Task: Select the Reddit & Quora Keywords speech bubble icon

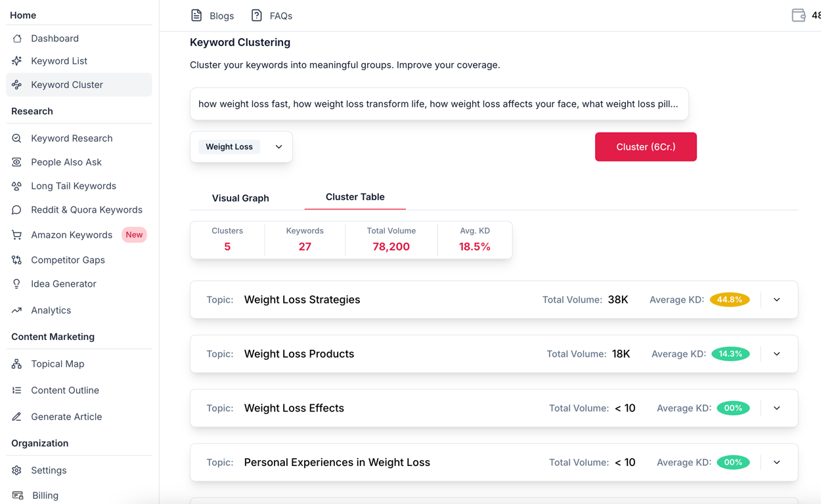Action: click(18, 209)
